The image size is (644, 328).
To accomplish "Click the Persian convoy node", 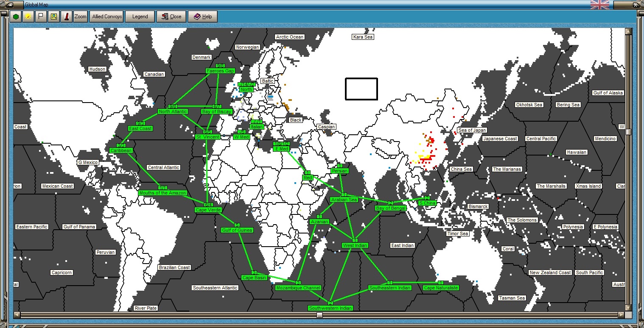I will 339,171.
